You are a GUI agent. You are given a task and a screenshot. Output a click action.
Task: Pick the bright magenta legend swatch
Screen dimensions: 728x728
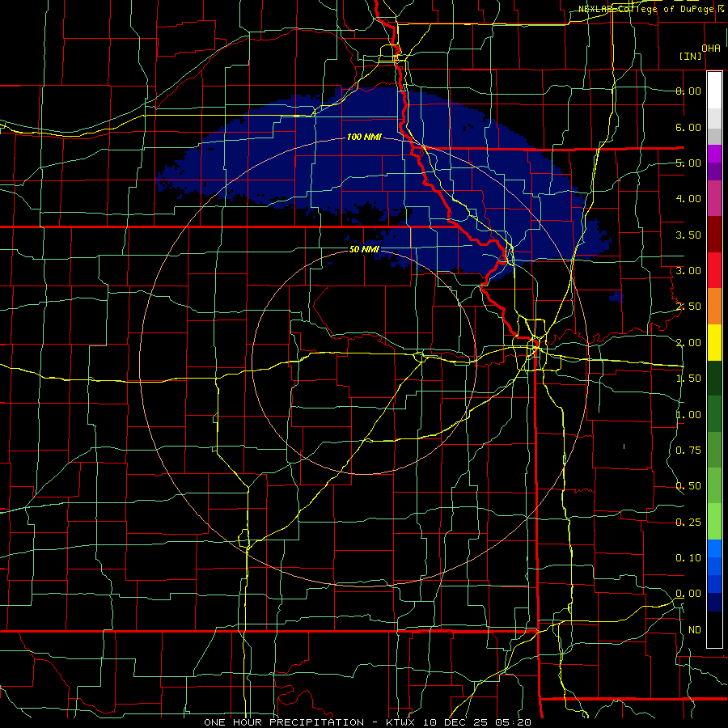click(x=714, y=154)
